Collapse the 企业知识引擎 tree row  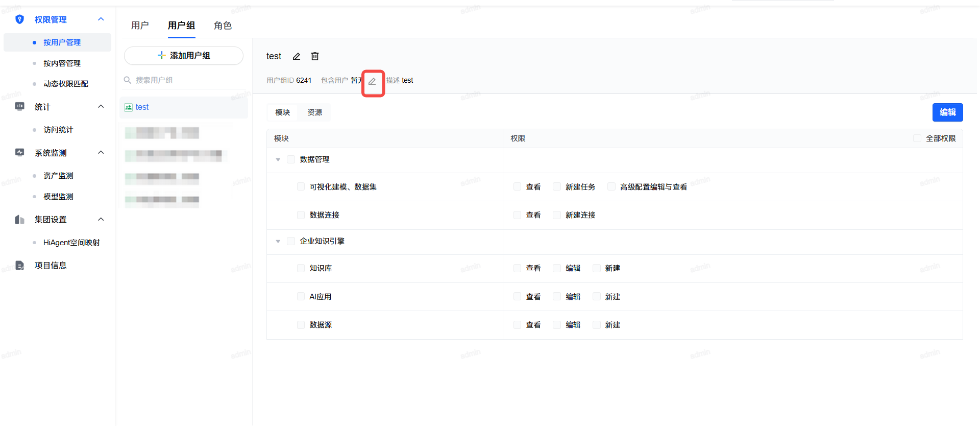(278, 242)
